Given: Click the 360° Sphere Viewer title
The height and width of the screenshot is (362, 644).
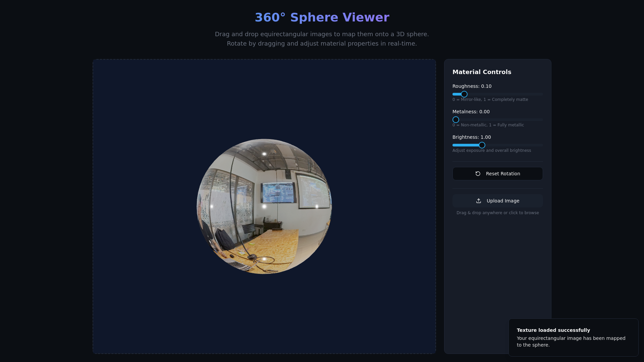Looking at the screenshot, I should coord(322,17).
